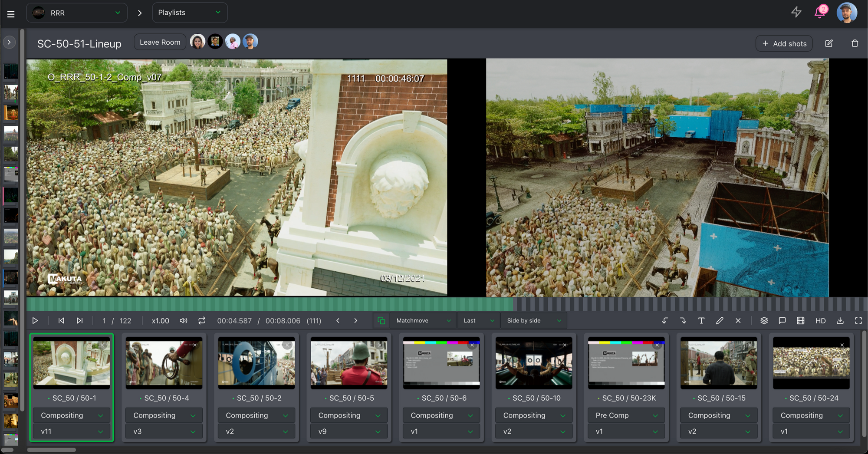Toggle the green comparison mode icon
The image size is (868, 454).
[x=381, y=321]
